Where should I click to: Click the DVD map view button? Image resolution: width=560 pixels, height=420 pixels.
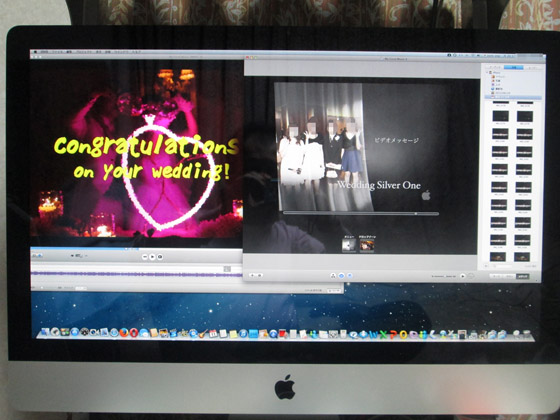tap(333, 276)
